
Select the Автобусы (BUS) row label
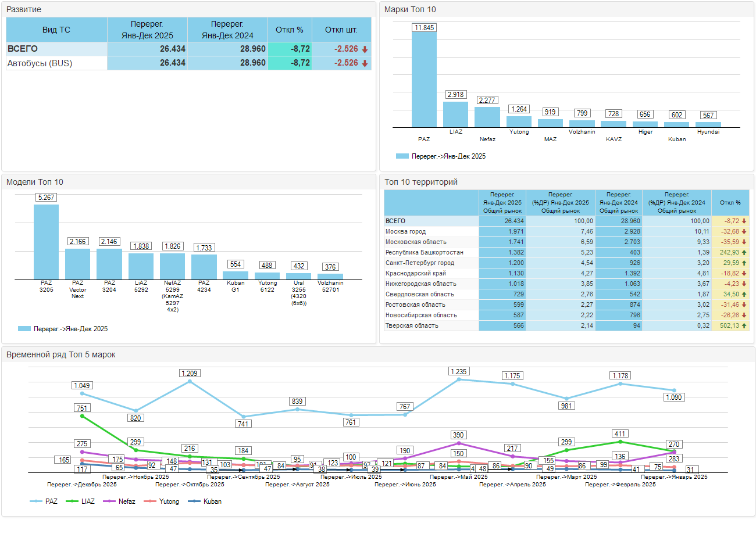(40, 63)
